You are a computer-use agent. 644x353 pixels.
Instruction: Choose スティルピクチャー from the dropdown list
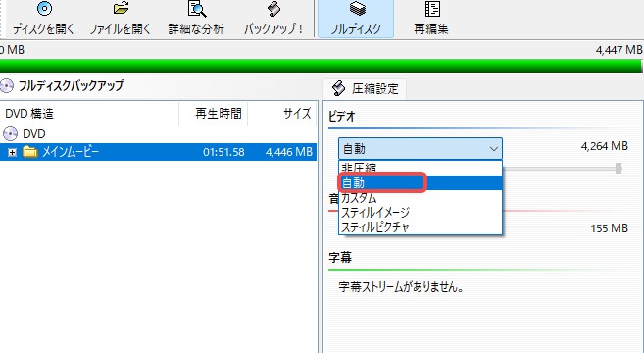click(x=421, y=227)
